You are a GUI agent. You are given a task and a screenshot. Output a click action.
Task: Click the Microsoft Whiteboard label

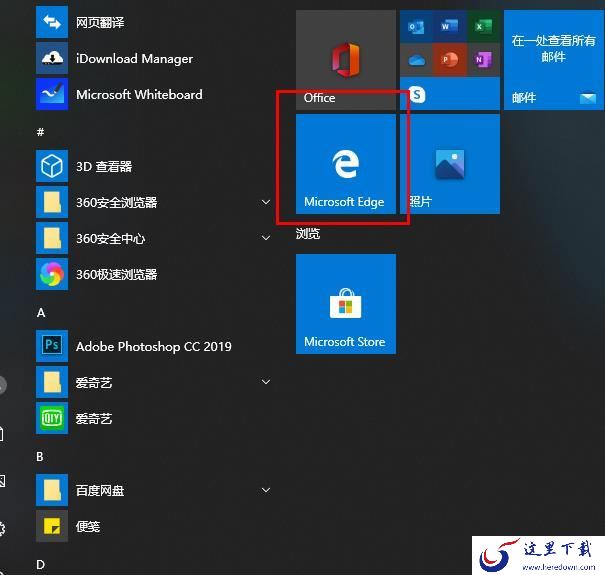click(139, 95)
